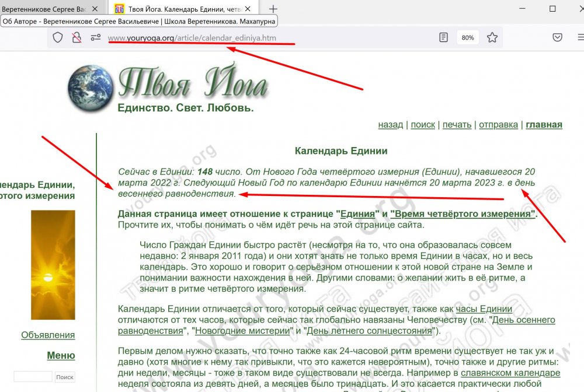Open the crossed-out lock site security icon

(x=77, y=37)
